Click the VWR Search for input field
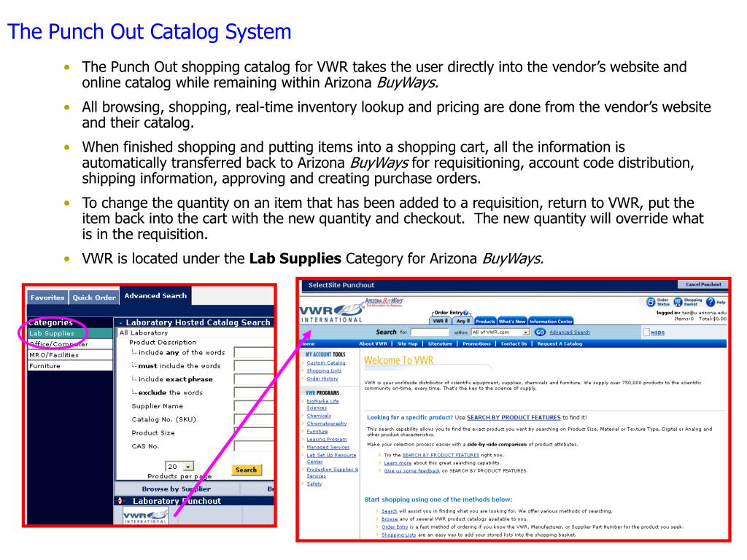The width and height of the screenshot is (747, 560). [430, 332]
